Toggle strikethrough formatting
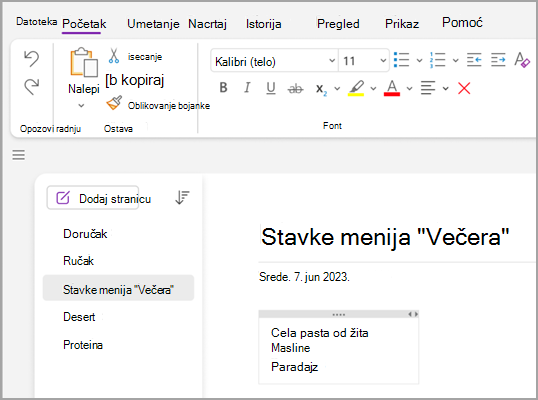Screen dimensions: 538x400 click(295, 89)
